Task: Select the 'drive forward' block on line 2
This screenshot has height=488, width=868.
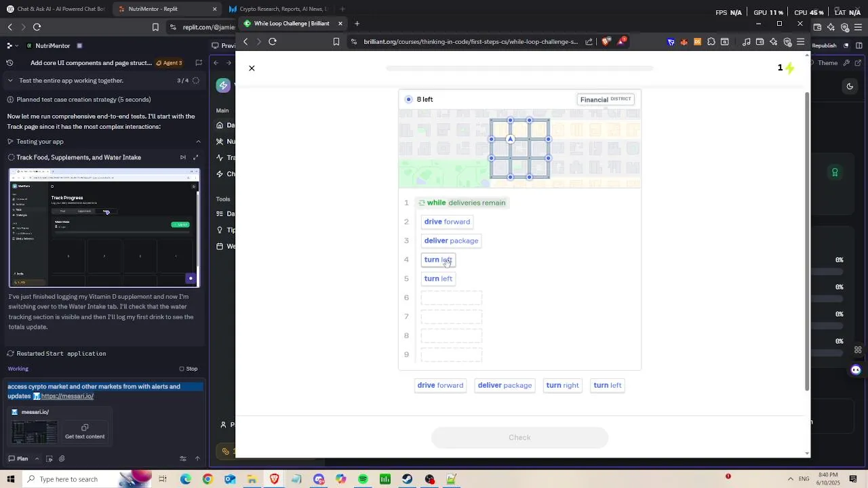Action: [x=447, y=222]
